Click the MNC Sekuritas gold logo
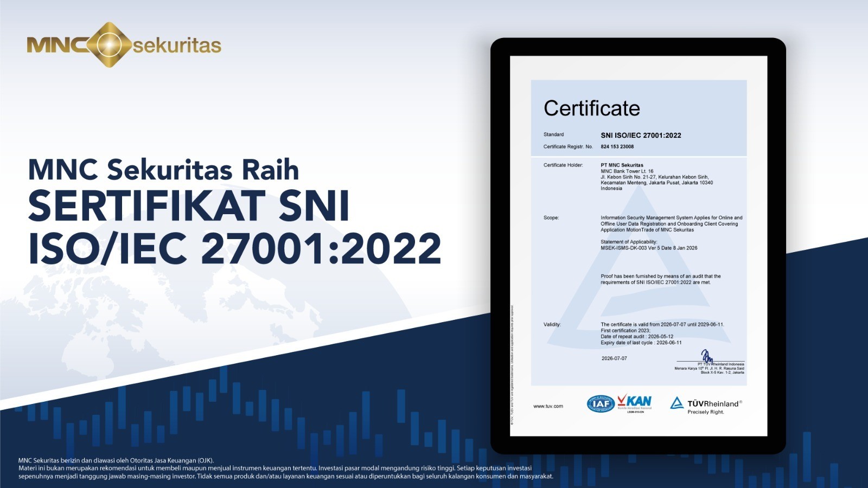 (x=124, y=44)
